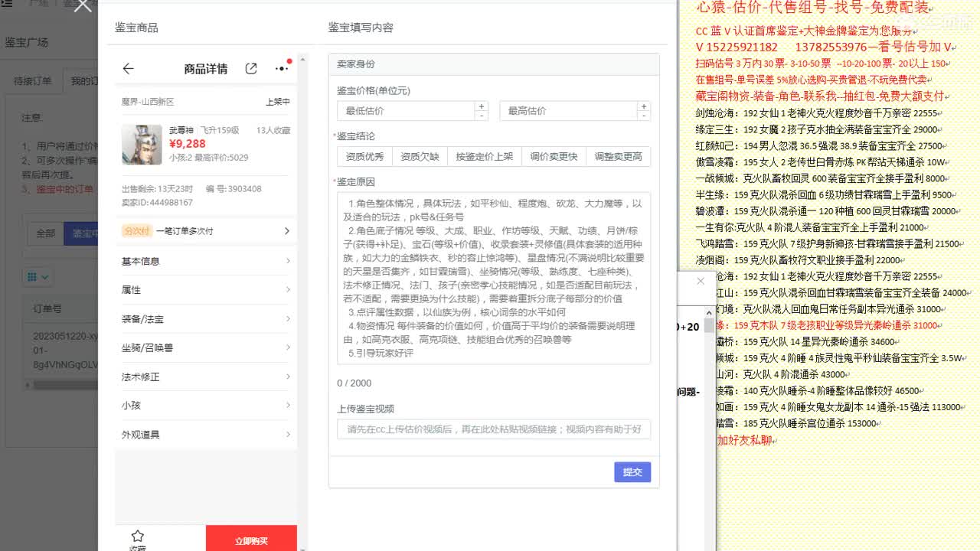Click the 半生缘 159克火队 9500 chat line
The image size is (980, 551).
click(825, 194)
